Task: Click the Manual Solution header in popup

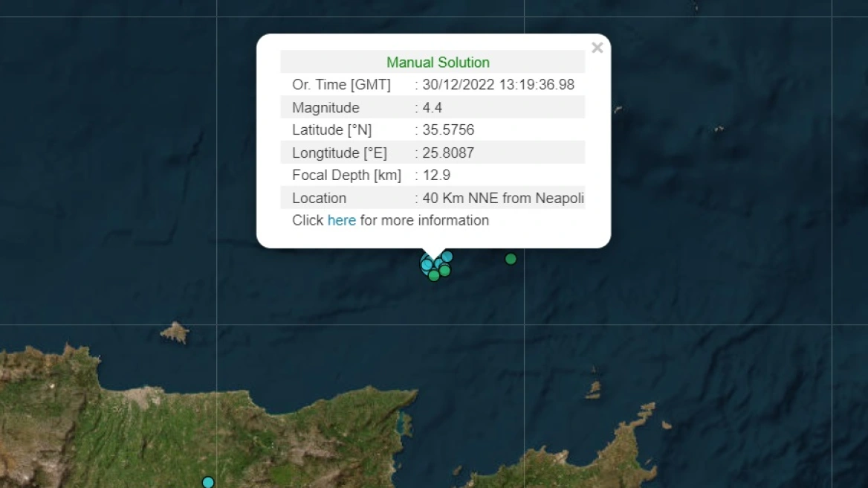Action: (438, 62)
